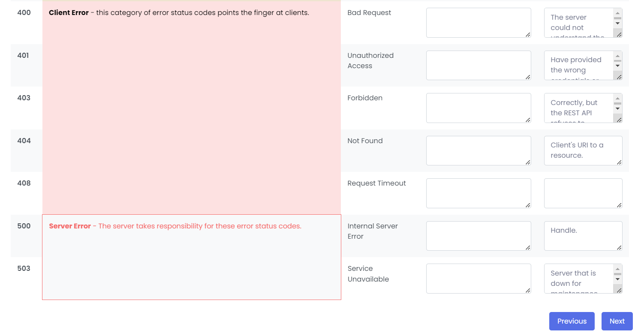Click empty text area beside Bad Request
The height and width of the screenshot is (333, 644).
[x=478, y=23]
